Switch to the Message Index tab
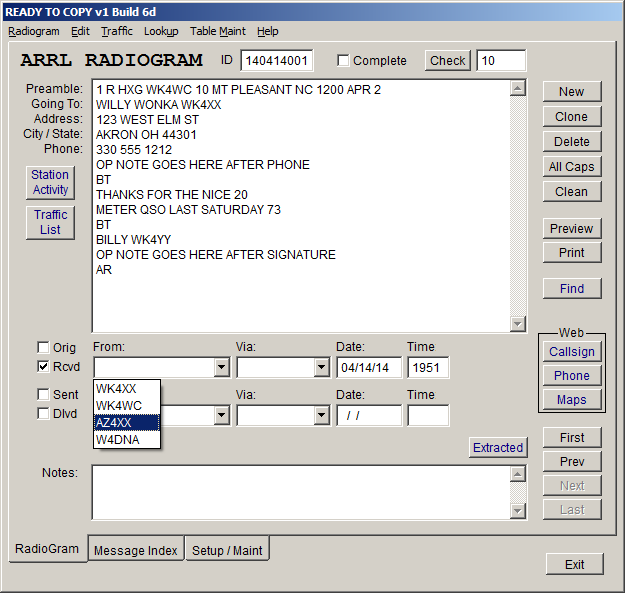The image size is (625, 593). click(x=136, y=550)
